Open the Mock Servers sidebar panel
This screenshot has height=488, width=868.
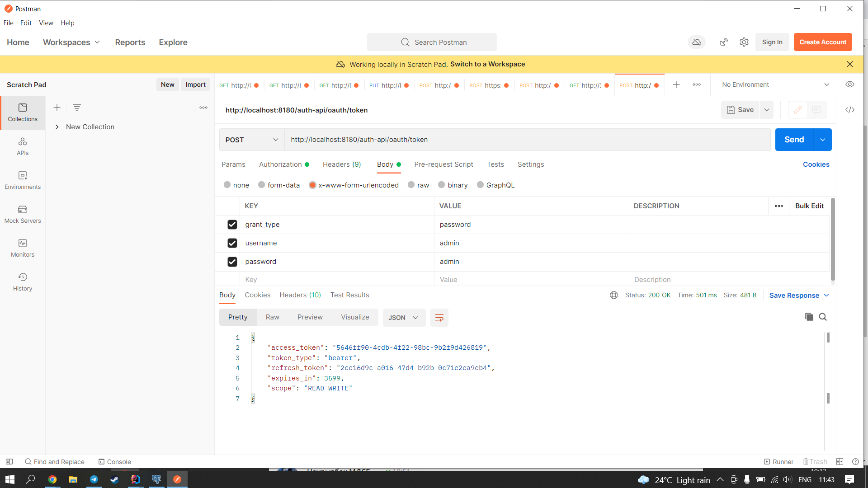[x=23, y=214]
